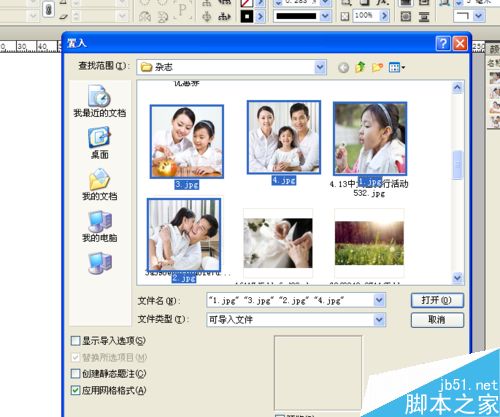Open the view menu icon

397,68
